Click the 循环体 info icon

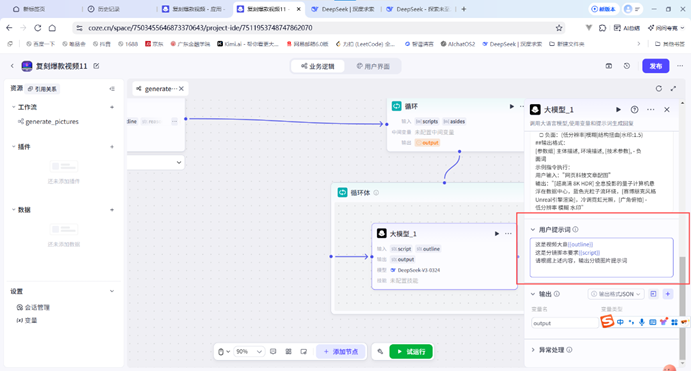pos(376,193)
